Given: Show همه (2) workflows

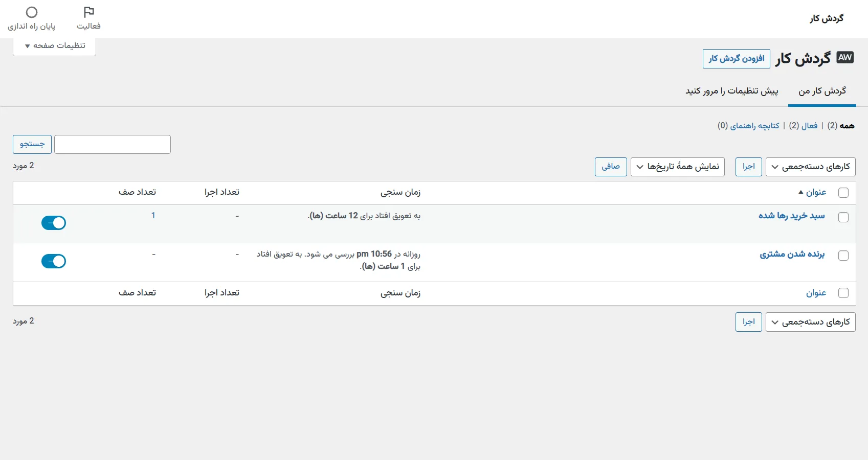Looking at the screenshot, I should click(841, 126).
